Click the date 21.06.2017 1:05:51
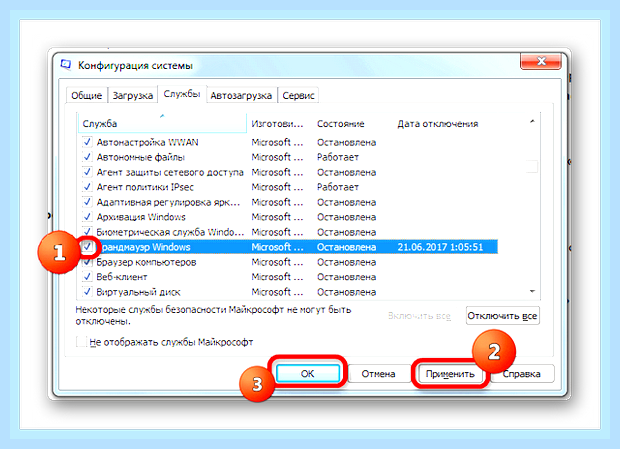 (440, 247)
